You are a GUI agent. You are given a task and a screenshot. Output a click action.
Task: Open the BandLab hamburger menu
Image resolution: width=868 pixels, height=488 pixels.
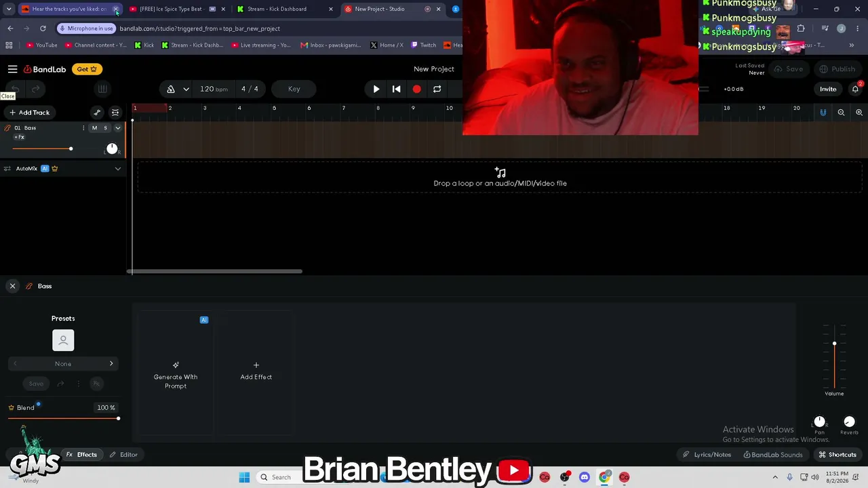pos(12,69)
